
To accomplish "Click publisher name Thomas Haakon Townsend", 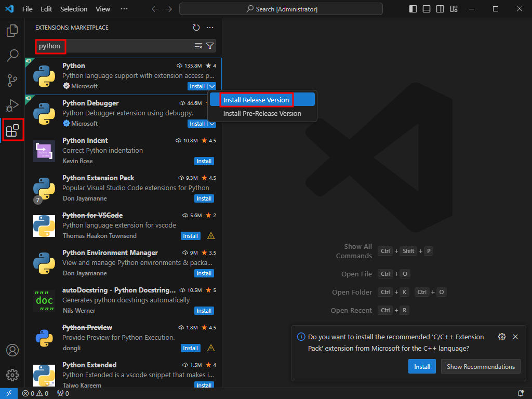I will [x=99, y=236].
